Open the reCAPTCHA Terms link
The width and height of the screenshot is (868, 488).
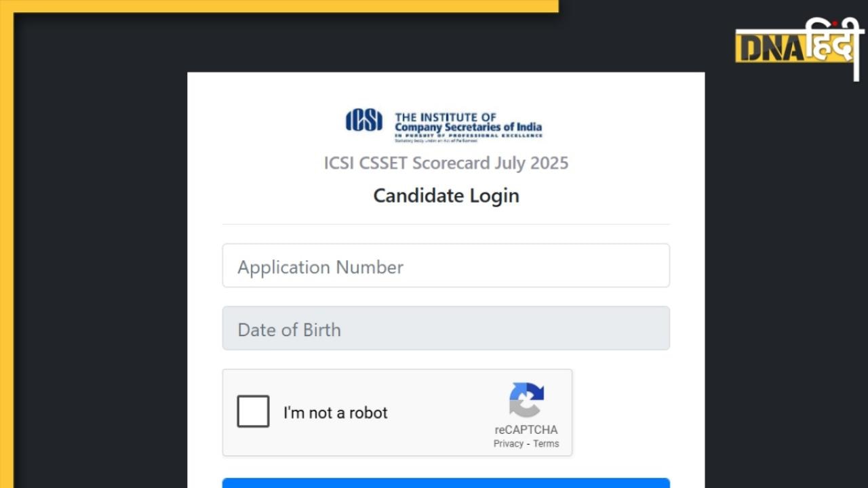[546, 444]
